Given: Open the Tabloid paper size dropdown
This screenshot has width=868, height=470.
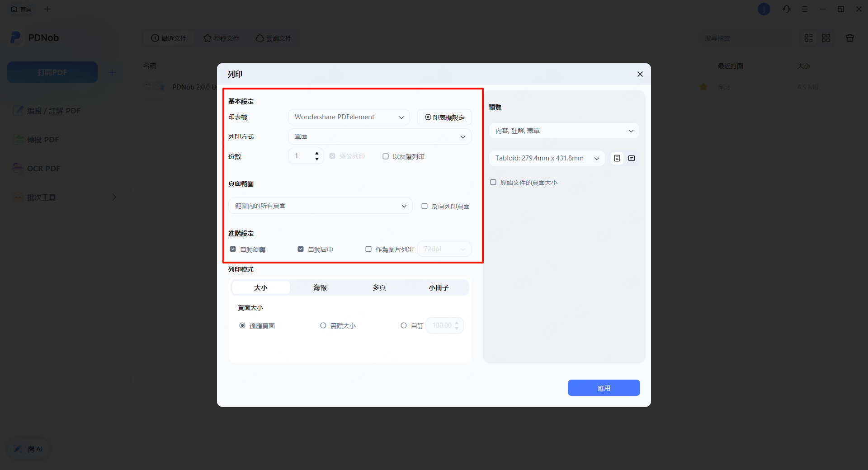Looking at the screenshot, I should (547, 158).
